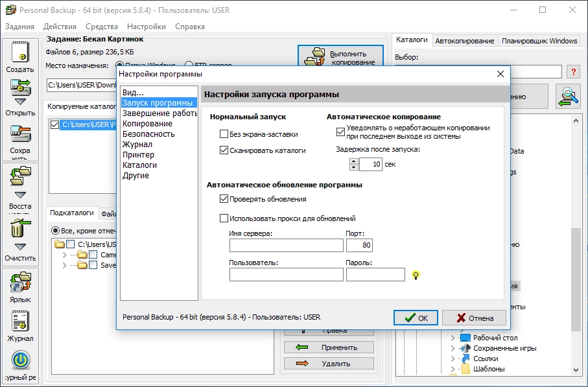588x387 pixels.
Task: Check the Came subfolder checkbox
Action: tap(93, 255)
